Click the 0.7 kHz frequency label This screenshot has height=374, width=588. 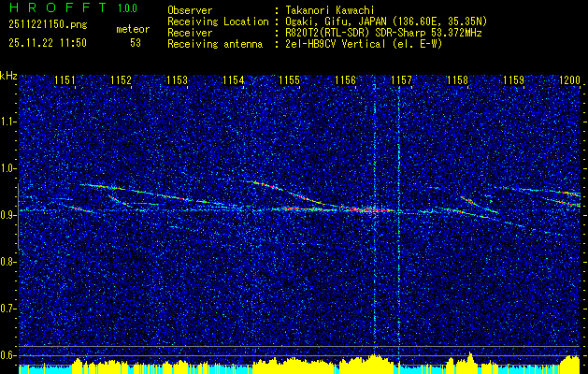click(x=7, y=309)
